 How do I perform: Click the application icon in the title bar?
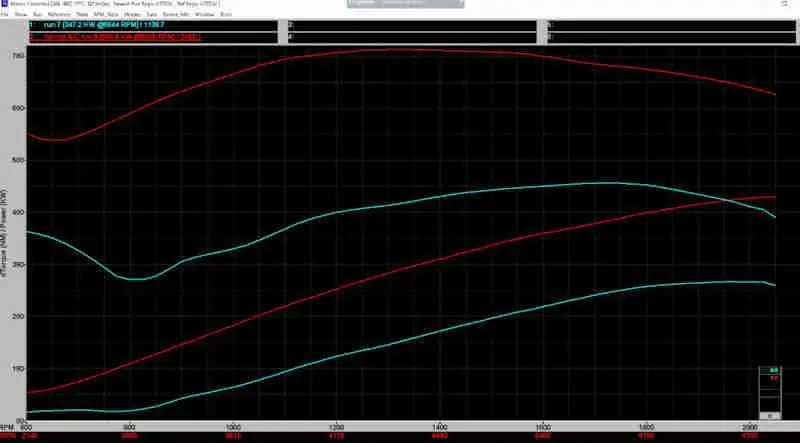pyautogui.click(x=4, y=4)
